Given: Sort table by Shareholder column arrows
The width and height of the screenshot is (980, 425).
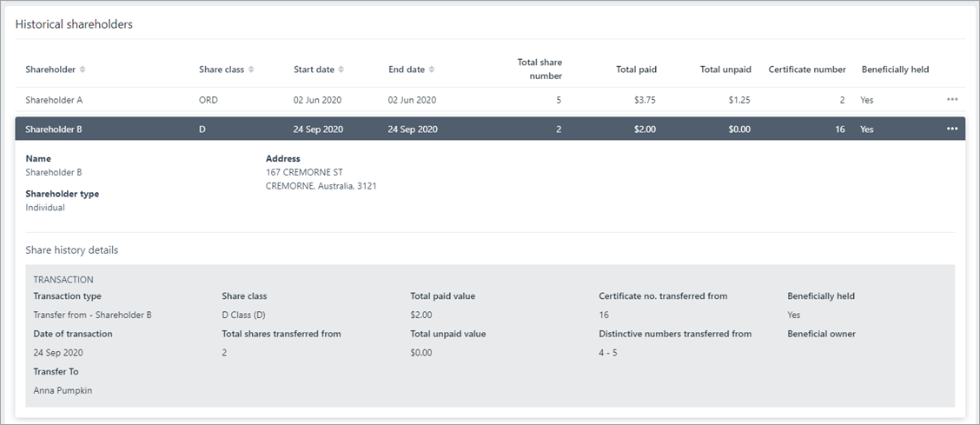Looking at the screenshot, I should point(83,70).
